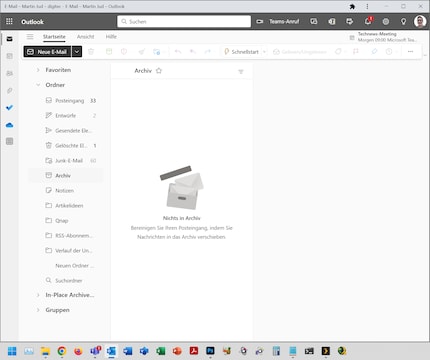430x360 pixels.
Task: Open the Suchordner entry
Action: [x=66, y=280]
